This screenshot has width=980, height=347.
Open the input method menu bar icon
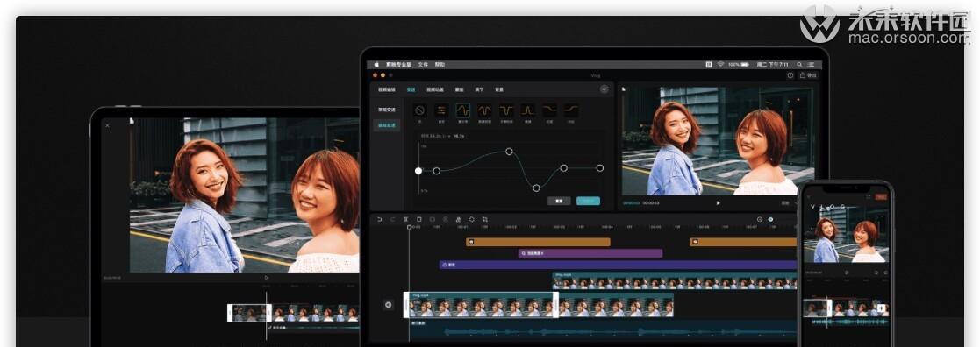click(x=709, y=64)
